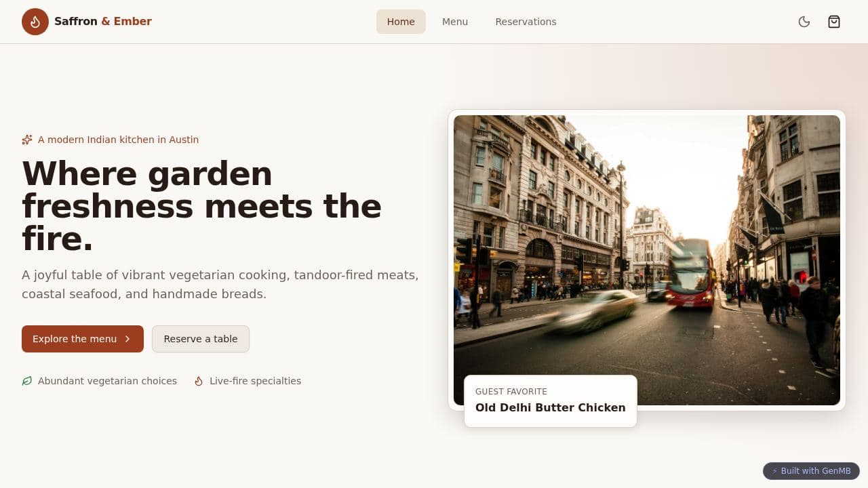Click the Explore the menu button
This screenshot has width=868, height=488.
tap(83, 339)
